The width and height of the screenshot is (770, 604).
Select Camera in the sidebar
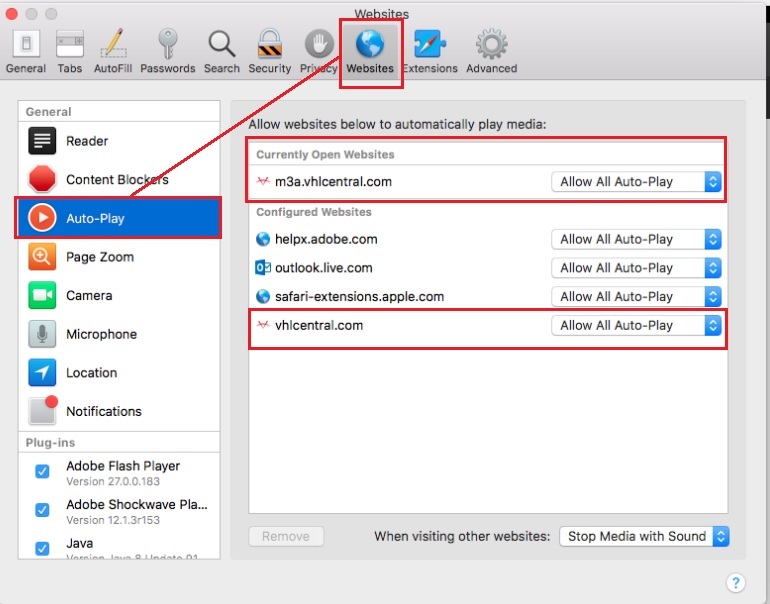click(119, 295)
